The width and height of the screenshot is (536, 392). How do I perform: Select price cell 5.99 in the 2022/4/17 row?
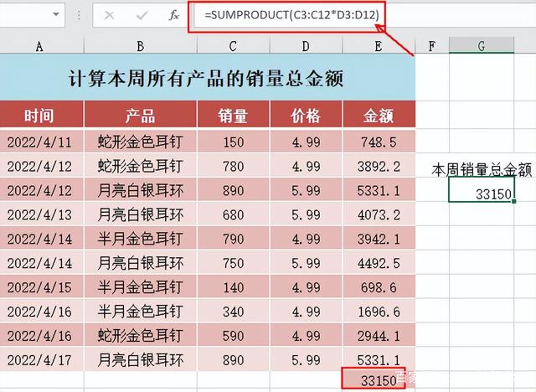(306, 359)
